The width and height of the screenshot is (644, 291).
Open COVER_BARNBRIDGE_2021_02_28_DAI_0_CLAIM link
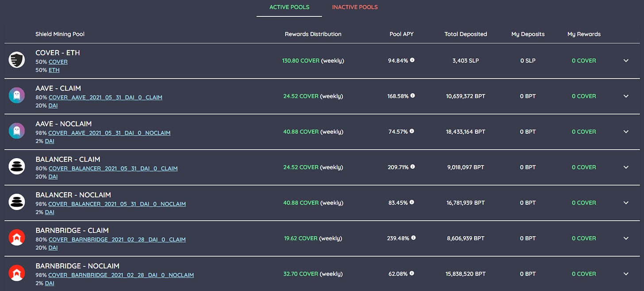(117, 239)
